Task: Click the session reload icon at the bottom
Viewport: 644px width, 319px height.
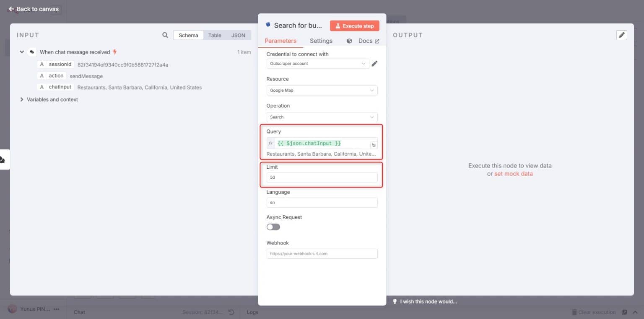Action: [231, 311]
